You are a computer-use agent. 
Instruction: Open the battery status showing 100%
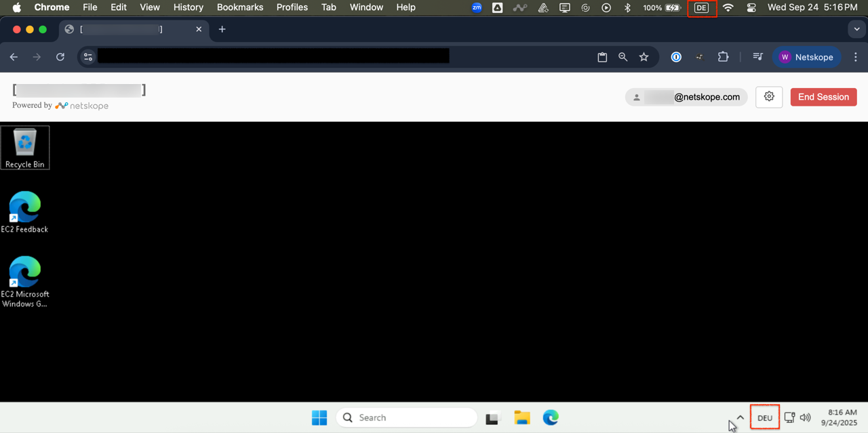pos(662,7)
